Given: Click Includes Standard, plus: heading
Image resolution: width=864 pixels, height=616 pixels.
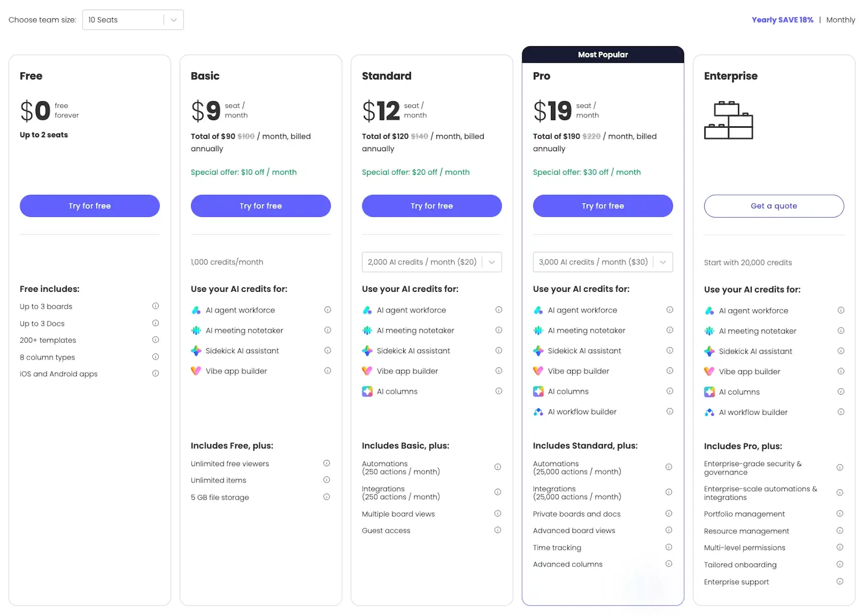Looking at the screenshot, I should point(585,446).
